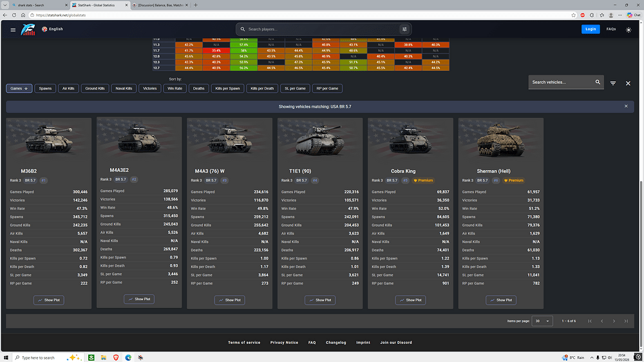Open the Copilot Chat button
The width and height of the screenshot is (644, 362).
click(633, 15)
